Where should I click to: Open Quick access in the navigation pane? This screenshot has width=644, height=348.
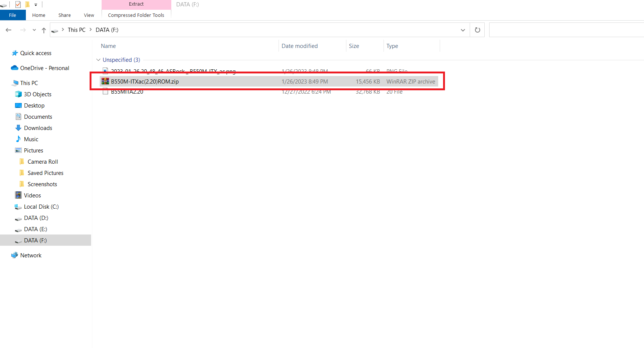click(36, 53)
